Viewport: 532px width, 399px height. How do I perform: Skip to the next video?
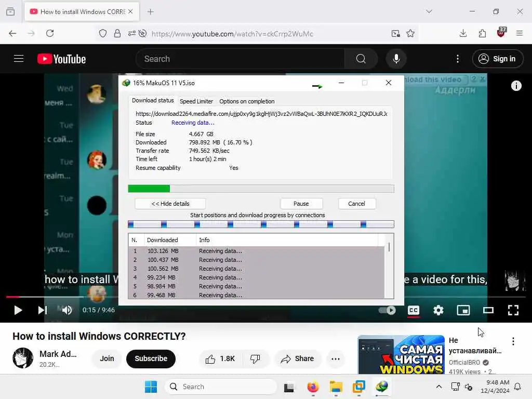43,310
